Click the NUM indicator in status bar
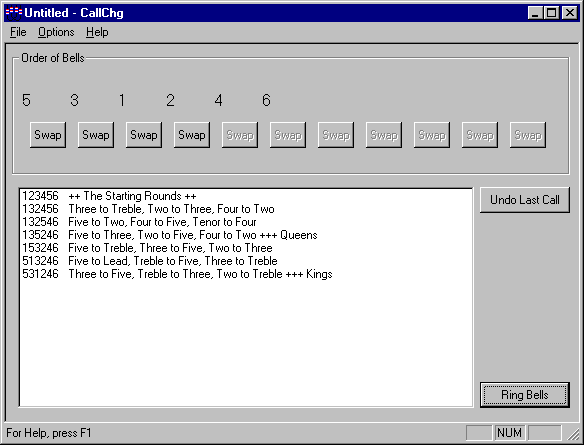 click(x=509, y=433)
